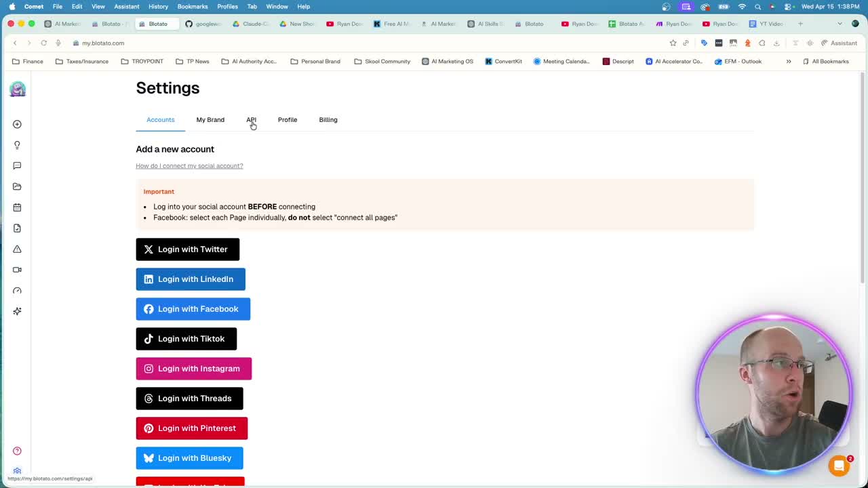Switch to the googlew... GitHub browser tab

(203, 24)
